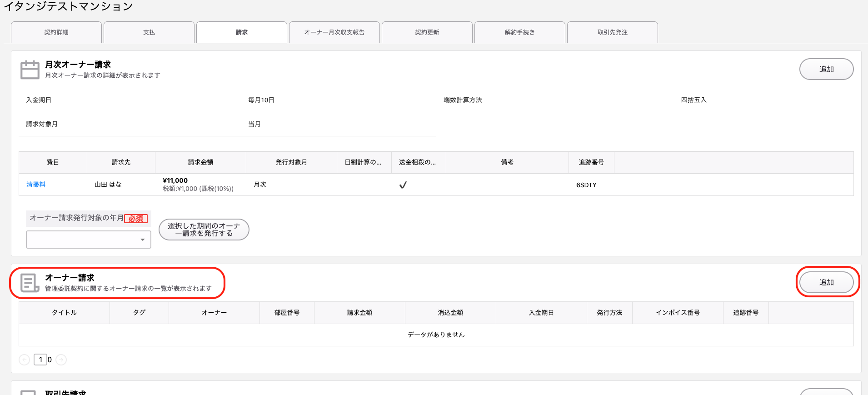
Task: Click the 月次 value in 発行対象月
Action: click(260, 185)
